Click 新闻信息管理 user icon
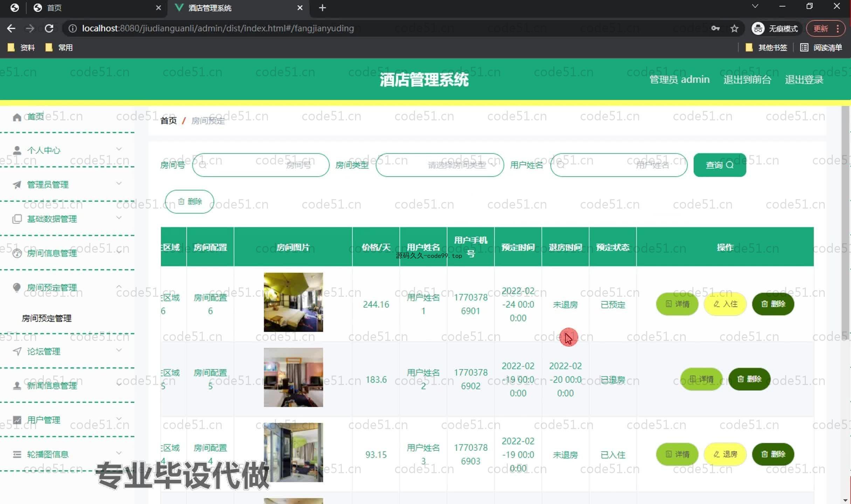The image size is (851, 504). click(x=17, y=386)
